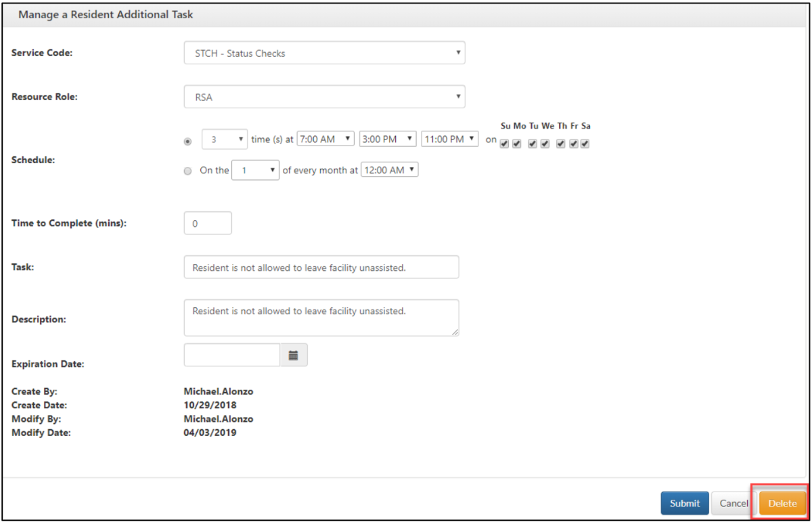
Task: Uncheck the Fr day checkbox
Action: (574, 144)
